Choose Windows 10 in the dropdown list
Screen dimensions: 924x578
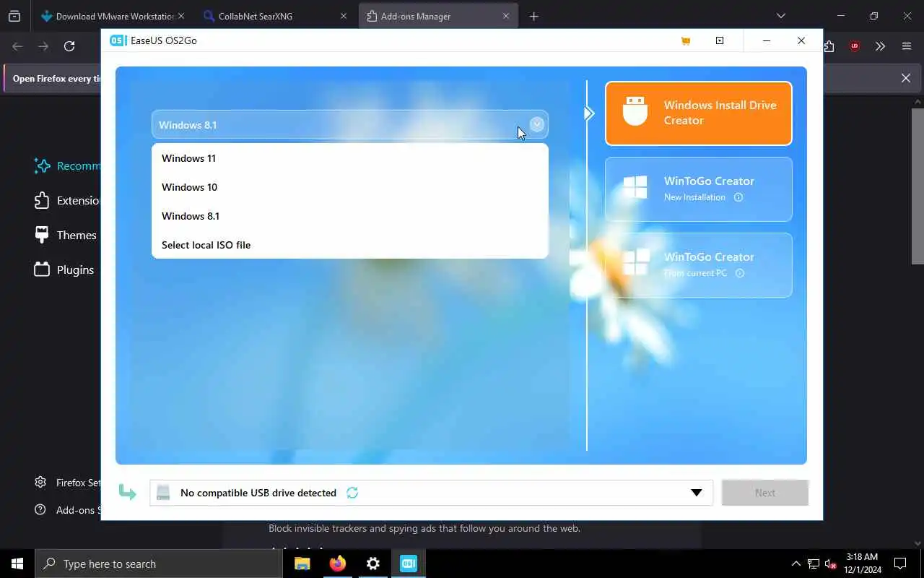[350, 187]
